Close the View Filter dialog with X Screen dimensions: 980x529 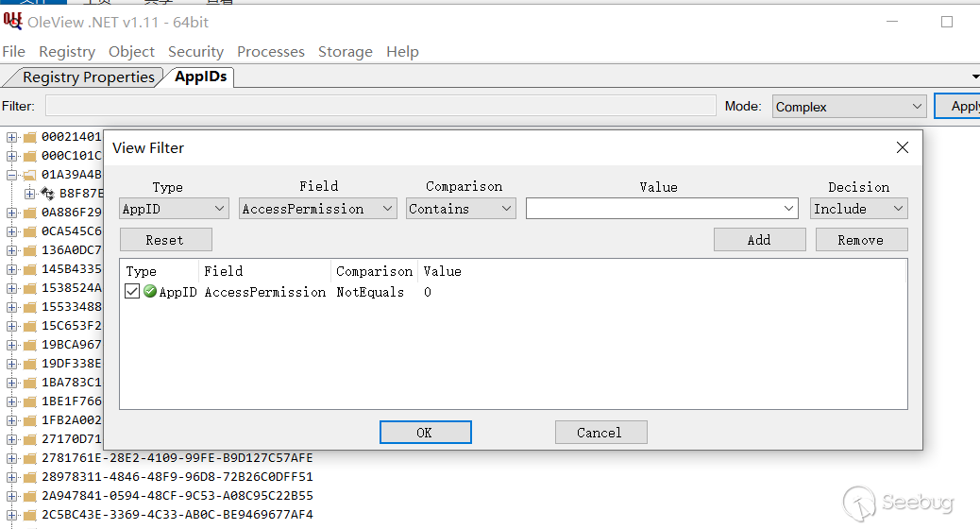coord(902,147)
